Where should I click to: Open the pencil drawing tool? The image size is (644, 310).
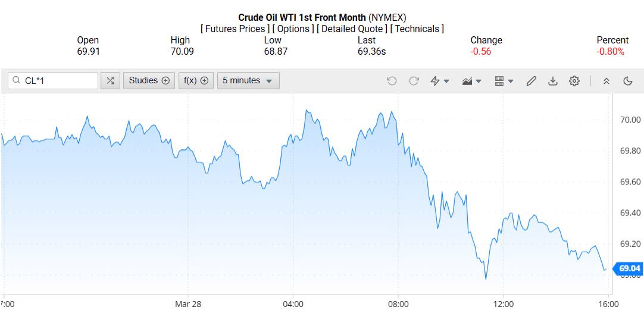pyautogui.click(x=532, y=81)
